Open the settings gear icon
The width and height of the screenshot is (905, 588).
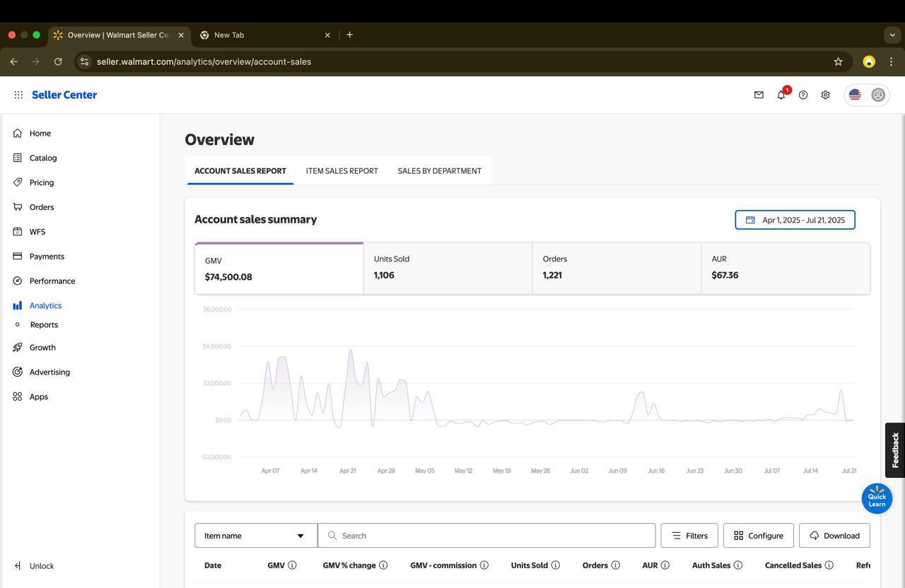click(825, 95)
